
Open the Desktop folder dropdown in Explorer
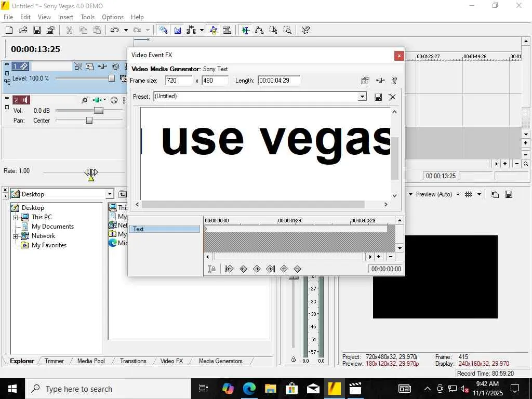pyautogui.click(x=110, y=194)
